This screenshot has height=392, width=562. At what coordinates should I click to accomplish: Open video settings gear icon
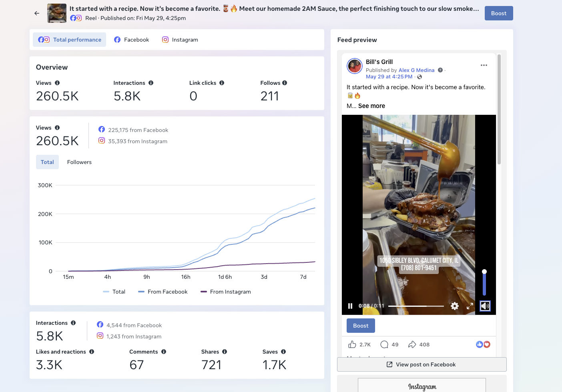[454, 306]
